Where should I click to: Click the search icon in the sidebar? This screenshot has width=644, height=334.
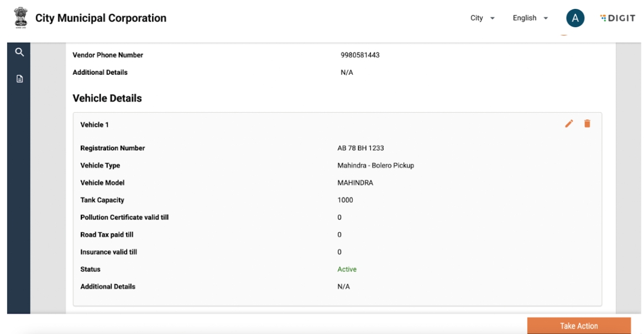tap(19, 53)
